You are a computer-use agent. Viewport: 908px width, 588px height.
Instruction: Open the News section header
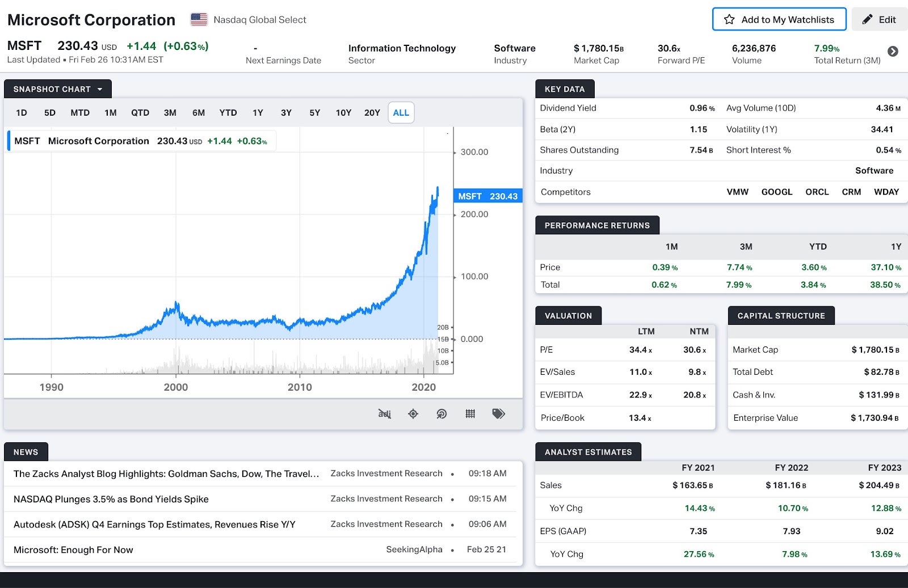tap(26, 452)
